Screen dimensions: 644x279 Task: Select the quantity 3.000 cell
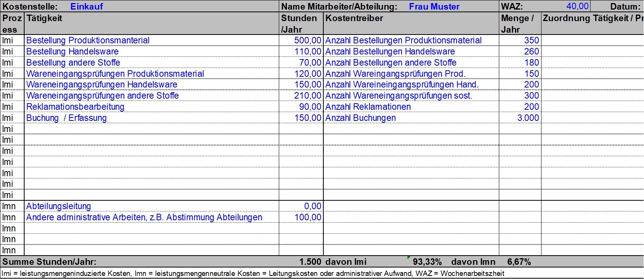528,118
